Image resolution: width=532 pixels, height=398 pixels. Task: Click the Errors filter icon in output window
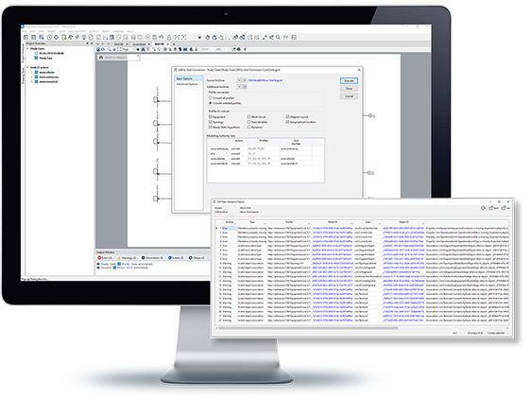pos(99,258)
